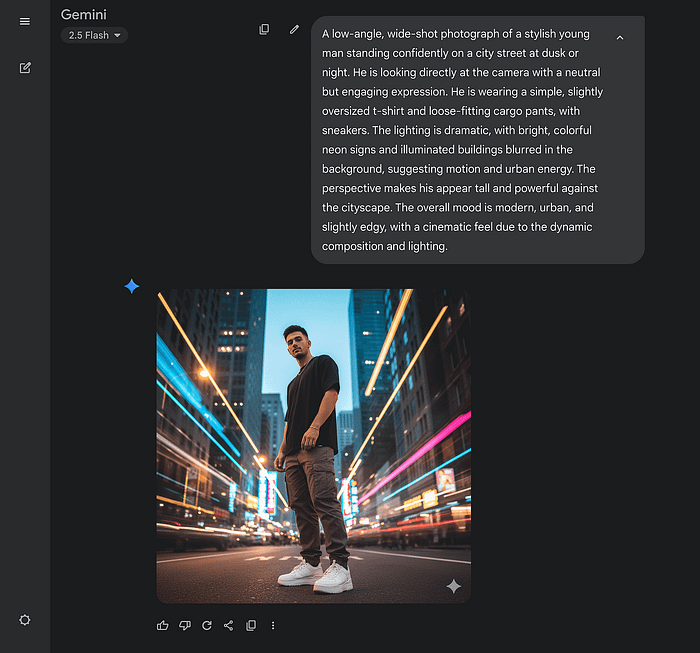Mark the response with thumbs down

pos(185,626)
